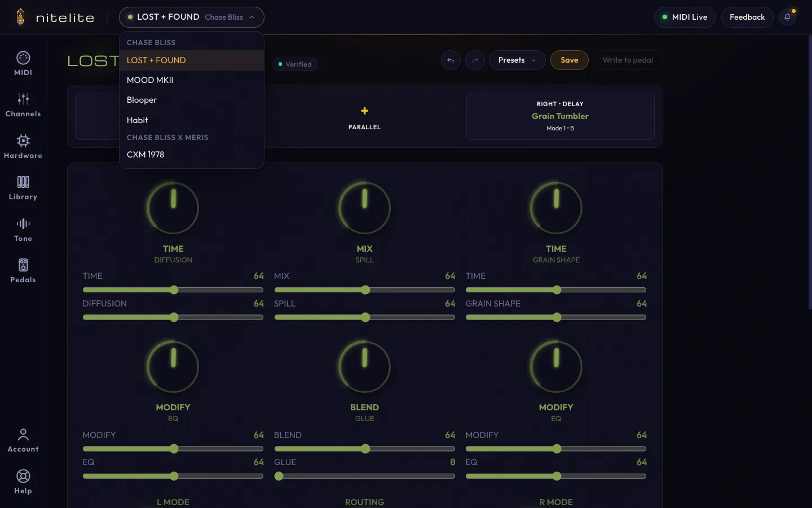Click the undo arrow button
This screenshot has height=508, width=812.
pyautogui.click(x=451, y=60)
